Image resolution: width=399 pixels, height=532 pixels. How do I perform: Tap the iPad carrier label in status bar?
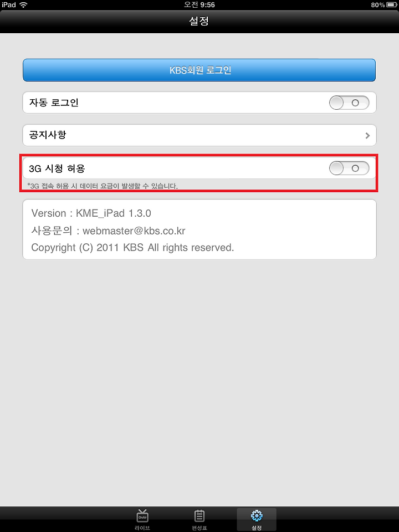coord(9,5)
